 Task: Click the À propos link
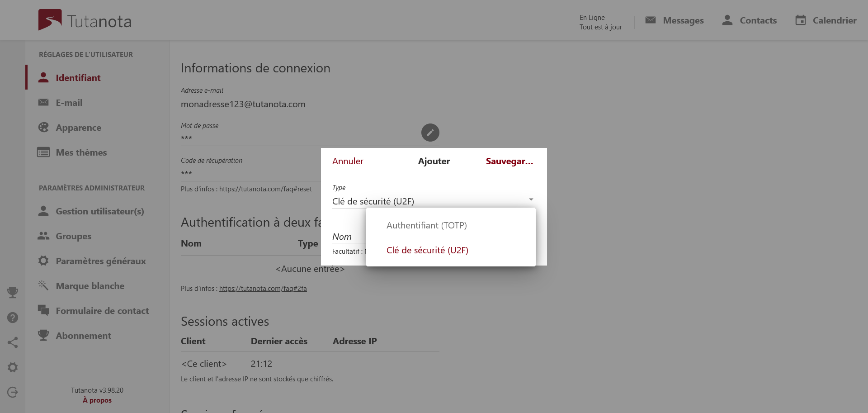point(97,400)
